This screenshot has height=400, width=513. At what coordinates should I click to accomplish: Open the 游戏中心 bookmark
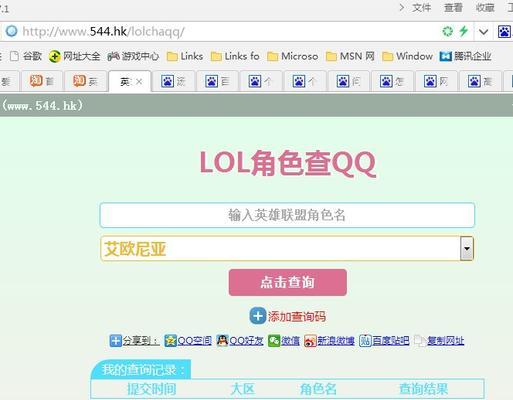point(133,56)
